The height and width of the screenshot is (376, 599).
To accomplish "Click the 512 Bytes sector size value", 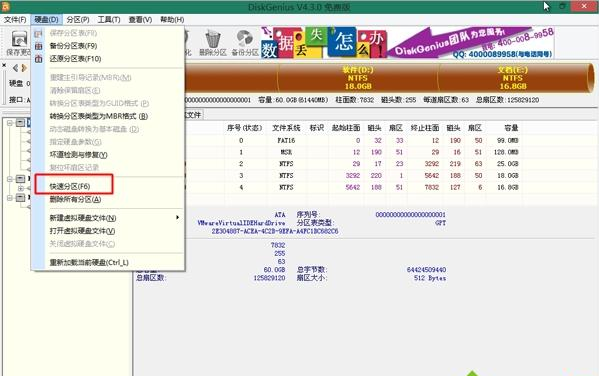I will 430,278.
